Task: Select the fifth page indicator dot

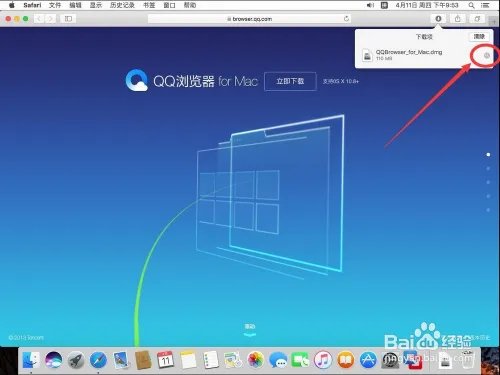Action: [488, 210]
